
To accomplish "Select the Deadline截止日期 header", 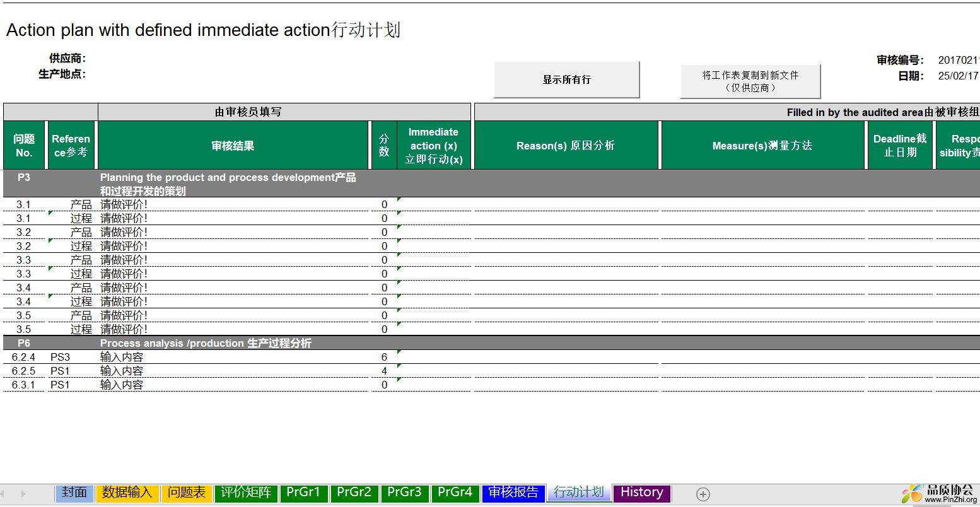I will (900, 146).
